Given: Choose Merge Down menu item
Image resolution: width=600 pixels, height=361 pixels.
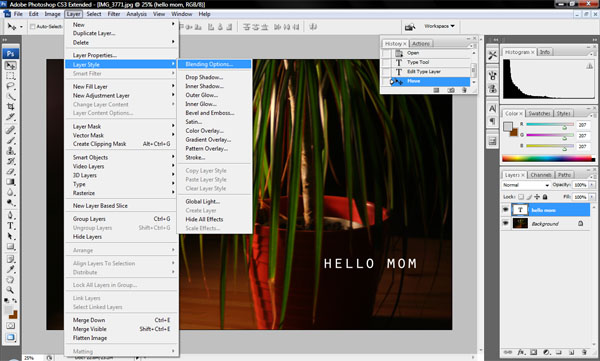Looking at the screenshot, I should click(122, 320).
